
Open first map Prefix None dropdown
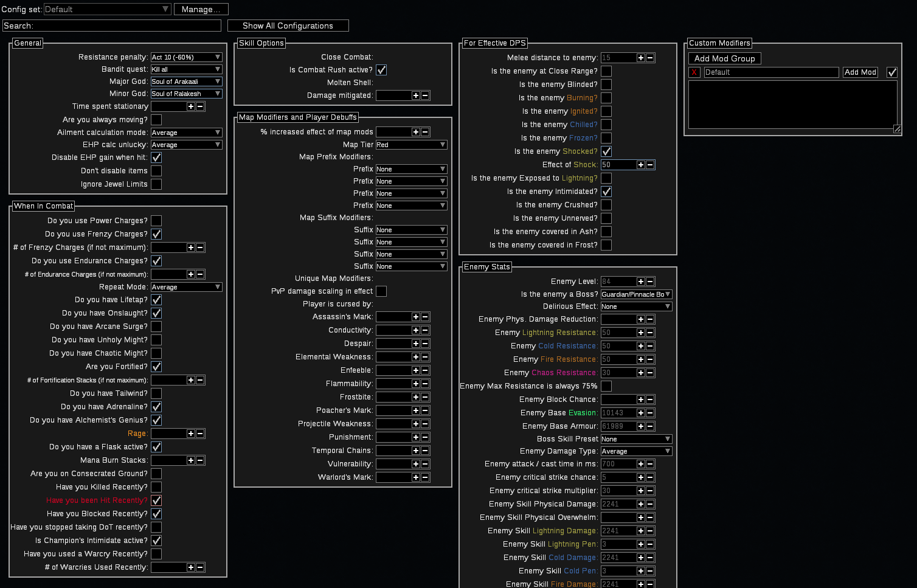point(412,169)
